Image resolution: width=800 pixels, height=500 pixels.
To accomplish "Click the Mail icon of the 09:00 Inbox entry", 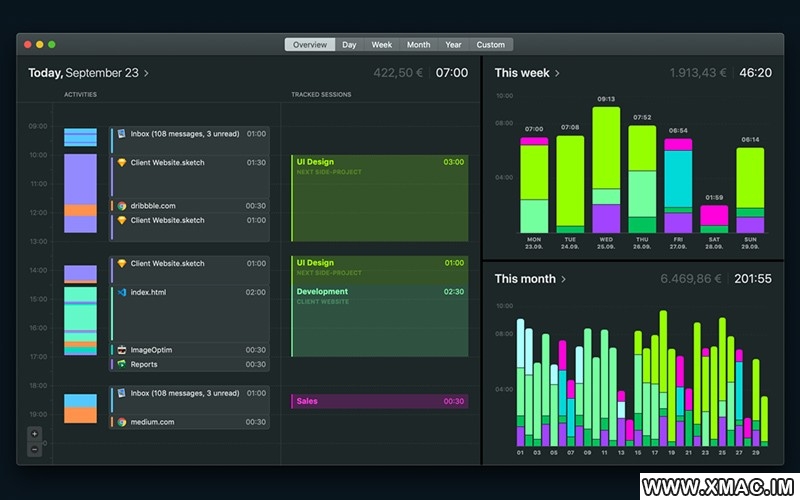I will (121, 133).
